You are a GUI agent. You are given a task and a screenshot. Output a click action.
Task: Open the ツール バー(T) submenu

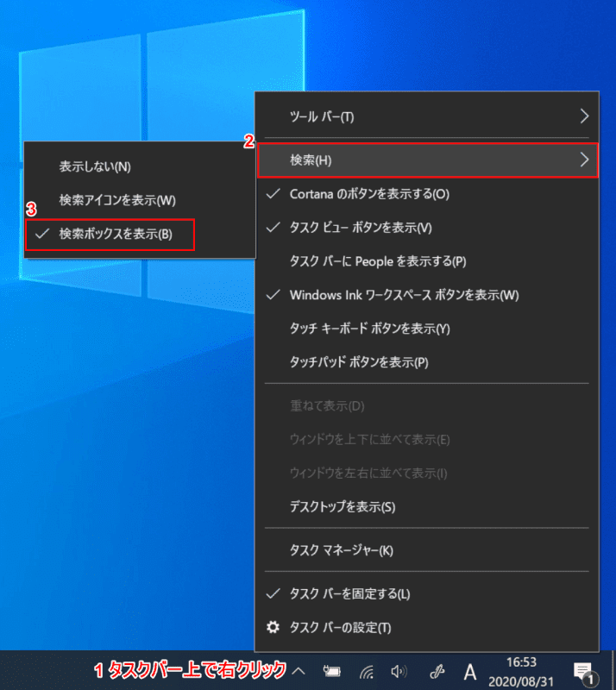(427, 116)
